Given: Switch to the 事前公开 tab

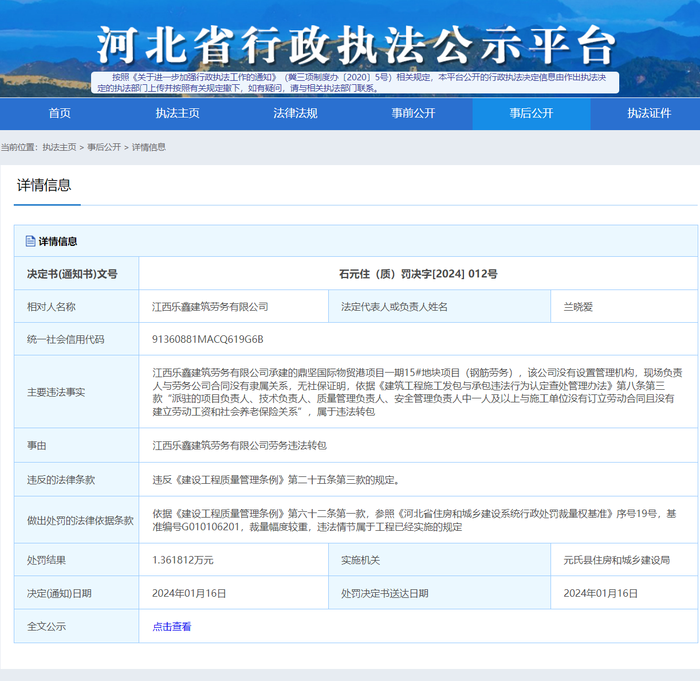Looking at the screenshot, I should point(413,113).
